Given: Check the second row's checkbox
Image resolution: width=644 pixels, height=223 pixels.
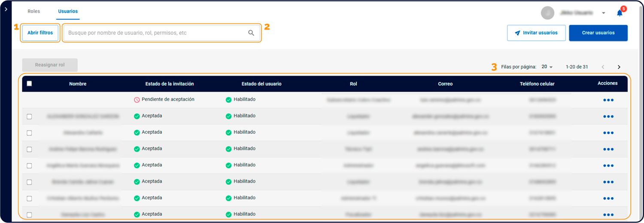Looking at the screenshot, I should click(x=29, y=116).
